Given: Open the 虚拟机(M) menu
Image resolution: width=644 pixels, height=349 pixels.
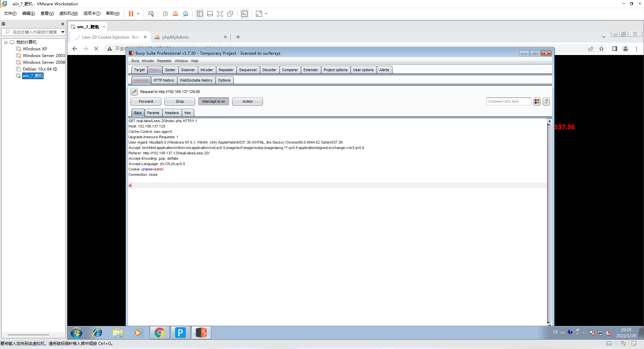Looking at the screenshot, I should [68, 13].
